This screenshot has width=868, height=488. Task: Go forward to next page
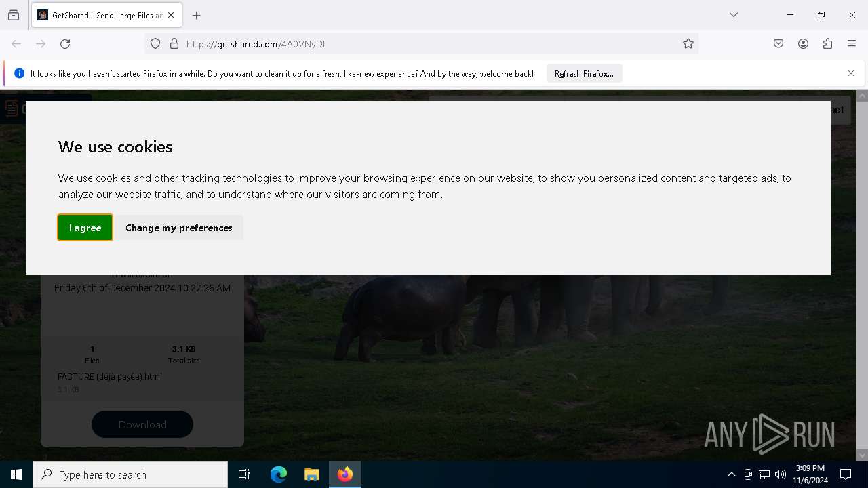tap(41, 44)
